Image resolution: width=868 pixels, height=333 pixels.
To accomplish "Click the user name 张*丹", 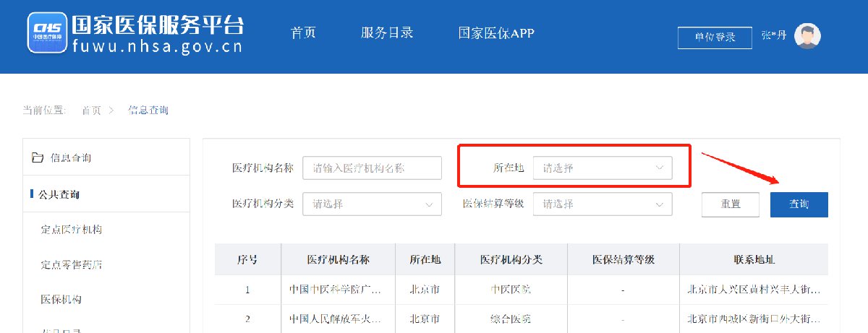I will [773, 36].
